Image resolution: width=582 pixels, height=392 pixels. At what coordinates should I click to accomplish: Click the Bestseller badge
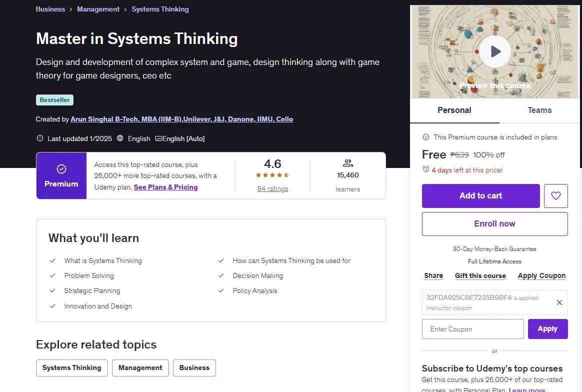point(54,100)
